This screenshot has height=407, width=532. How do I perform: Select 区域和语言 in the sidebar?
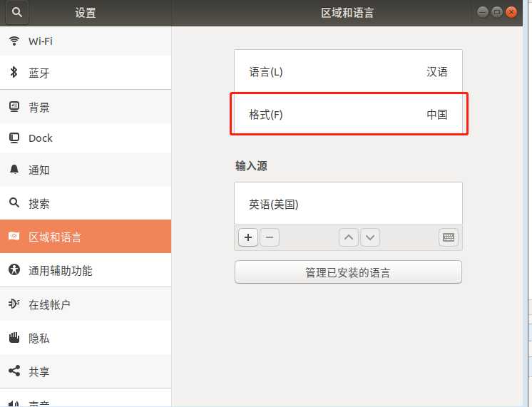point(86,237)
